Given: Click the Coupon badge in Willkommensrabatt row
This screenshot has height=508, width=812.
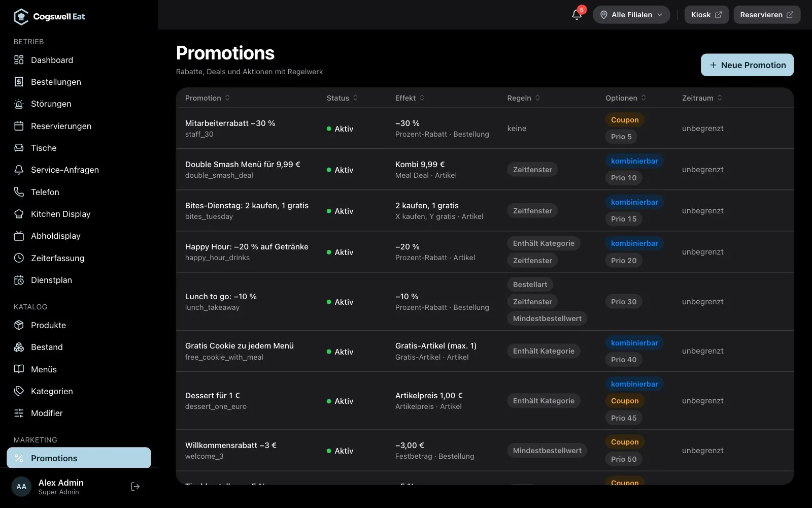Looking at the screenshot, I should [625, 442].
